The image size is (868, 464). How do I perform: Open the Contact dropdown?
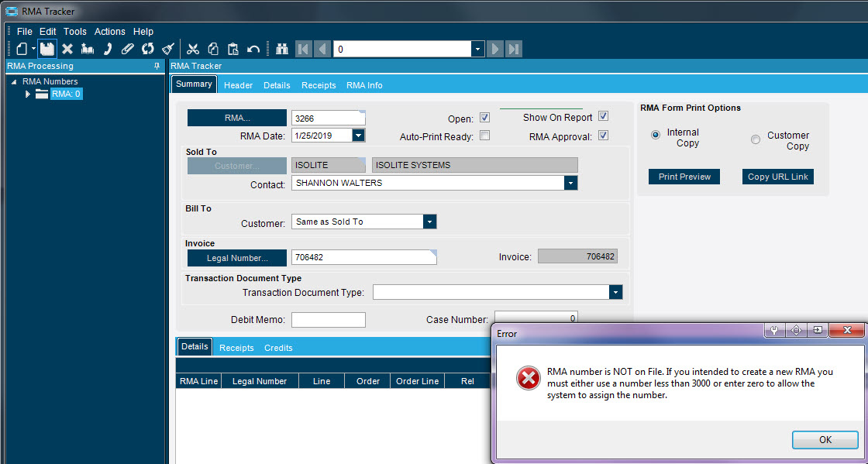pyautogui.click(x=570, y=183)
